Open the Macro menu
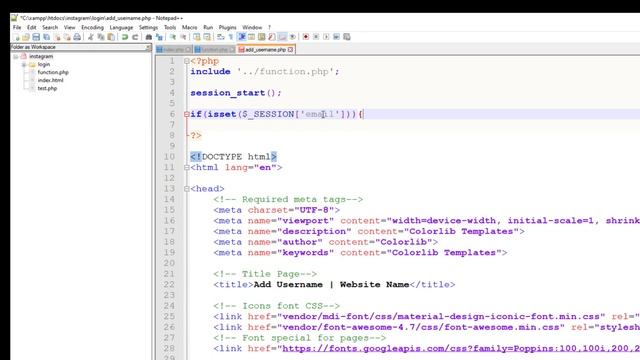This screenshot has width=640, height=360. [189, 27]
